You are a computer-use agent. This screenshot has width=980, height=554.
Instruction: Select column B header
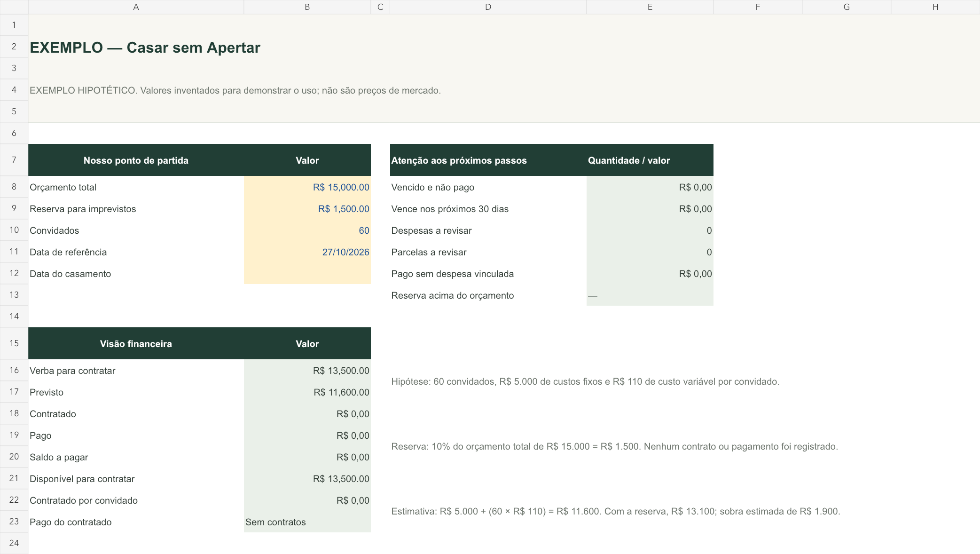click(307, 7)
